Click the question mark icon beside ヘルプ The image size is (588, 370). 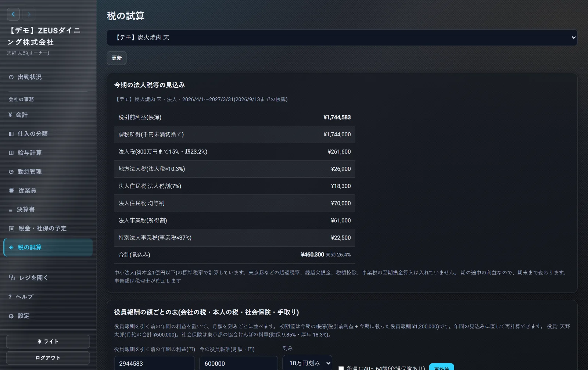click(10, 297)
